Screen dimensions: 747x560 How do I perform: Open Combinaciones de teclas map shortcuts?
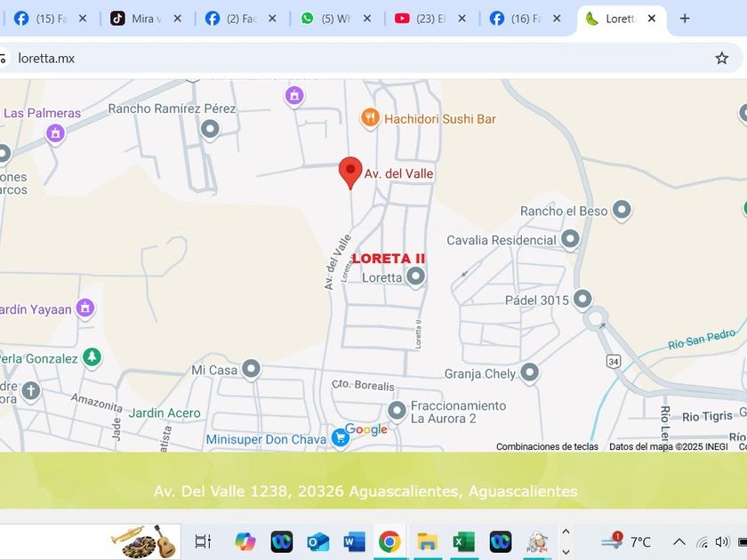547,446
